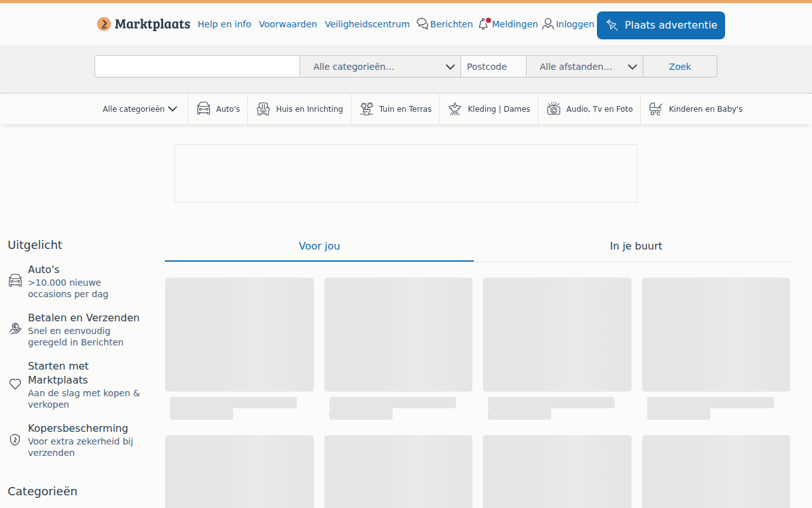Expand the Alle categorieën search dropdown
812x508 pixels.
381,67
